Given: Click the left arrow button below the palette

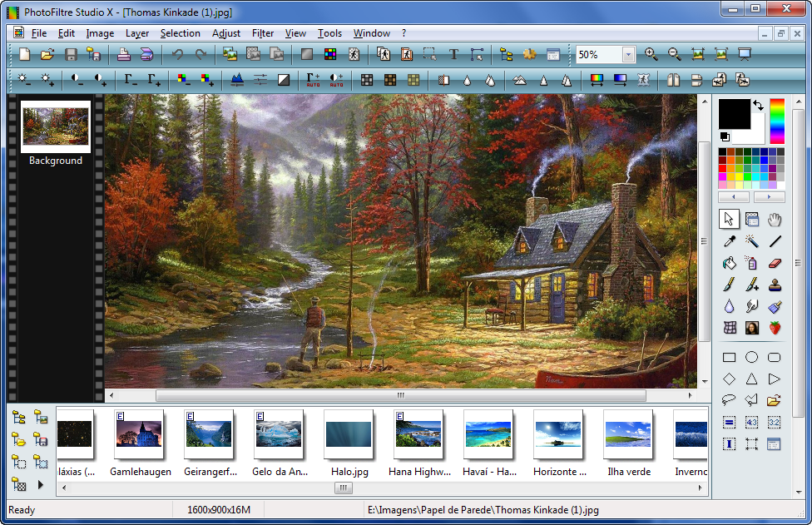Looking at the screenshot, I should pos(734,196).
